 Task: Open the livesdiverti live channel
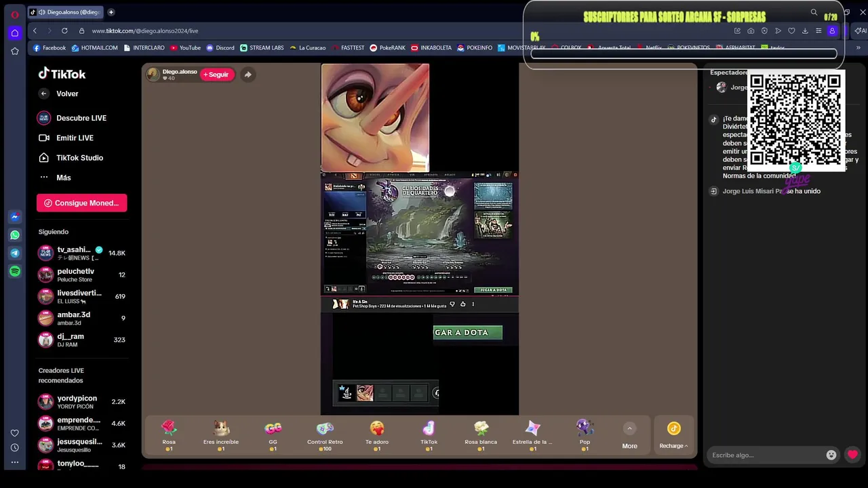tap(81, 296)
